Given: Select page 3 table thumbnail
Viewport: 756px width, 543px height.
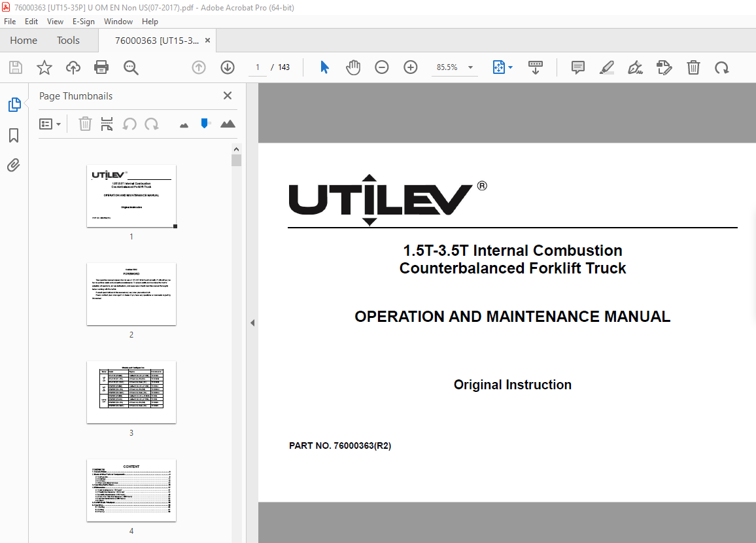Looking at the screenshot, I should coord(131,392).
